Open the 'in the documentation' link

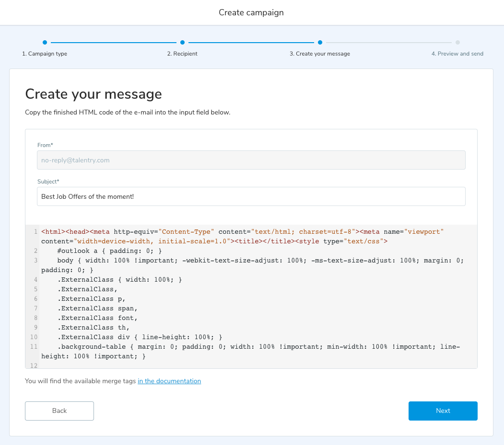(169, 381)
